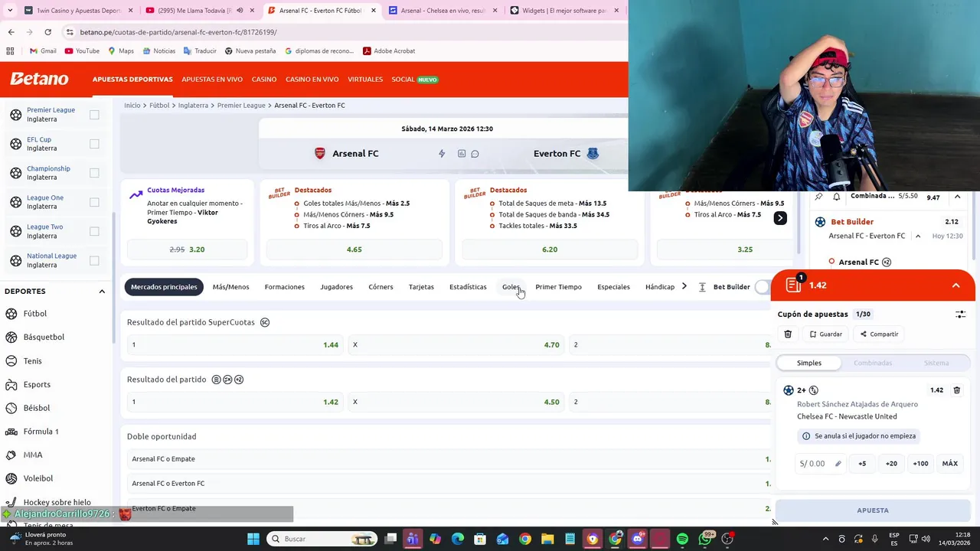Viewport: 980px width, 551px height.
Task: Open the lightning quick-stats icon between teams
Action: click(442, 154)
